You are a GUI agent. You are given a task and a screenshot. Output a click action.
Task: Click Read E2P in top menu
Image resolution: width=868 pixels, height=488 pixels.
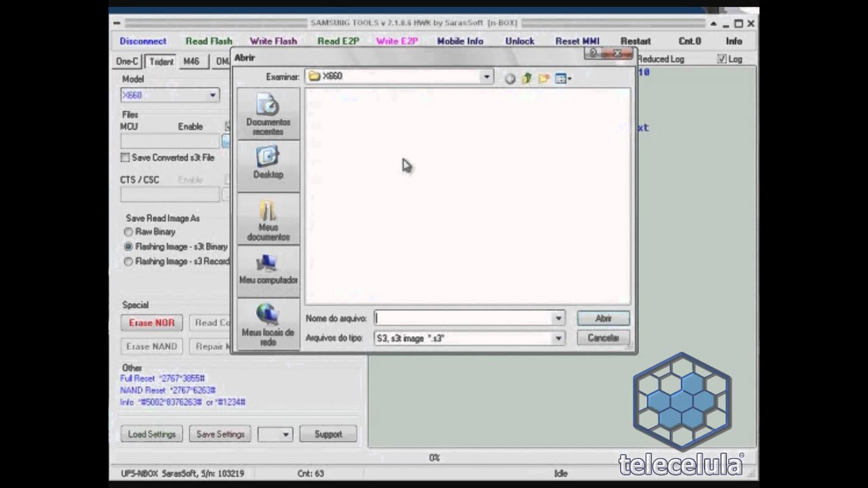click(338, 41)
